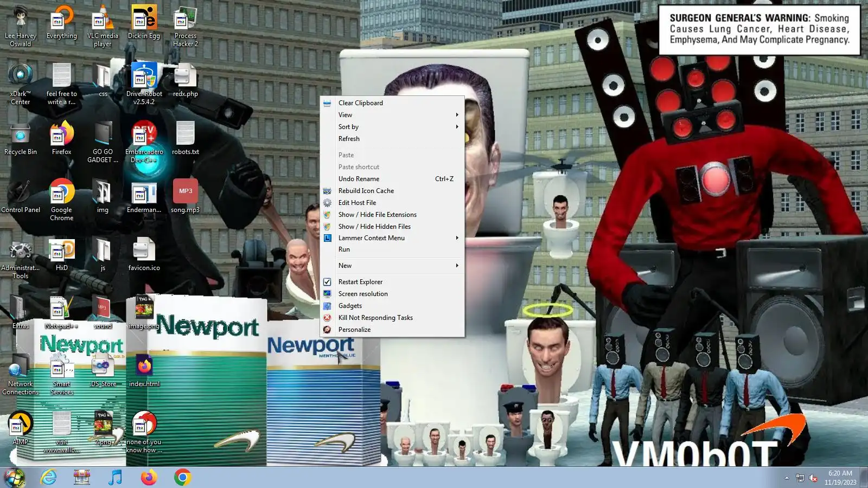
Task: Select the img folder icon
Action: [x=103, y=196]
